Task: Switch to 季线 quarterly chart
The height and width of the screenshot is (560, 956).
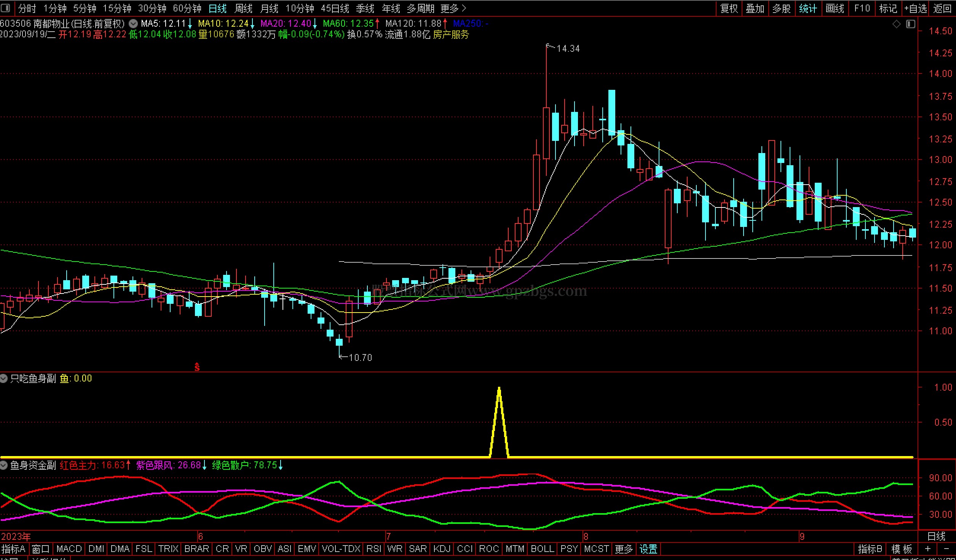Action: click(365, 8)
